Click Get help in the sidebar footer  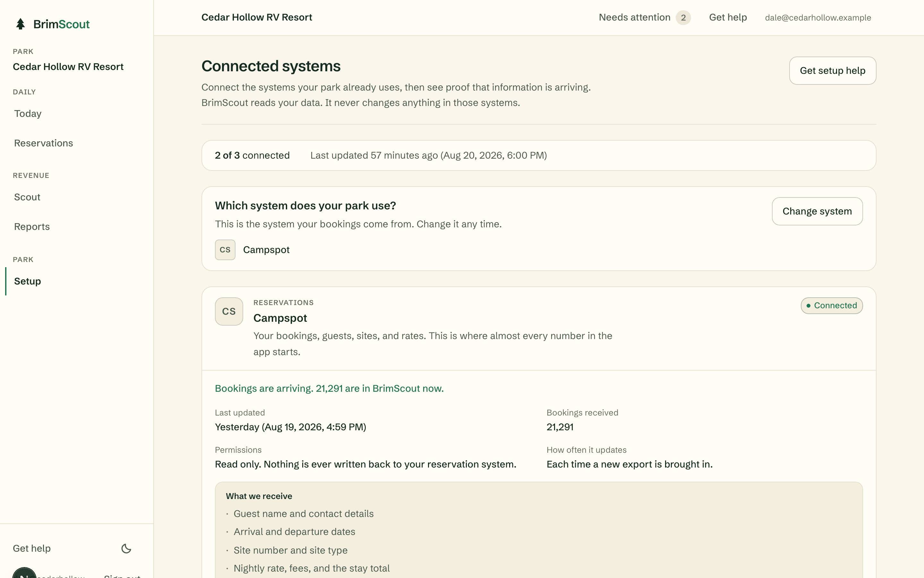click(x=32, y=548)
